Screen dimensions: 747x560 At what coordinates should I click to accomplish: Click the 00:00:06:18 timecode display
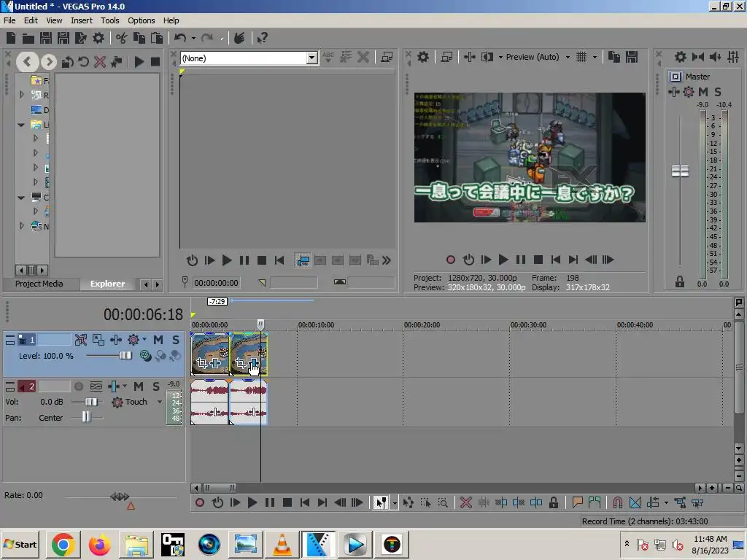click(x=143, y=314)
